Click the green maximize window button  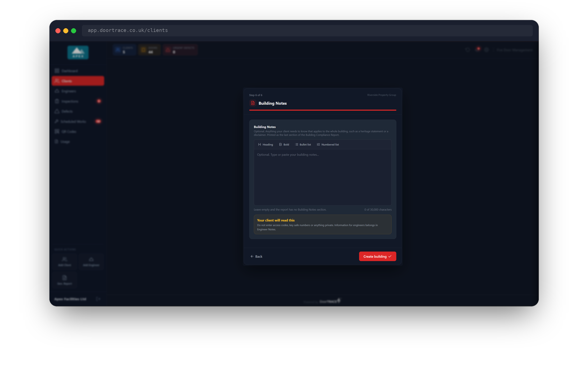coord(74,31)
